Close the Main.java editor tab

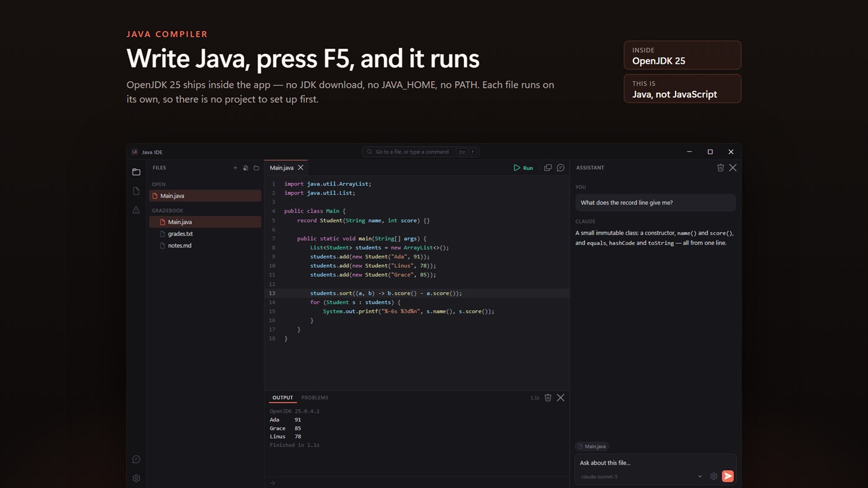coord(301,168)
